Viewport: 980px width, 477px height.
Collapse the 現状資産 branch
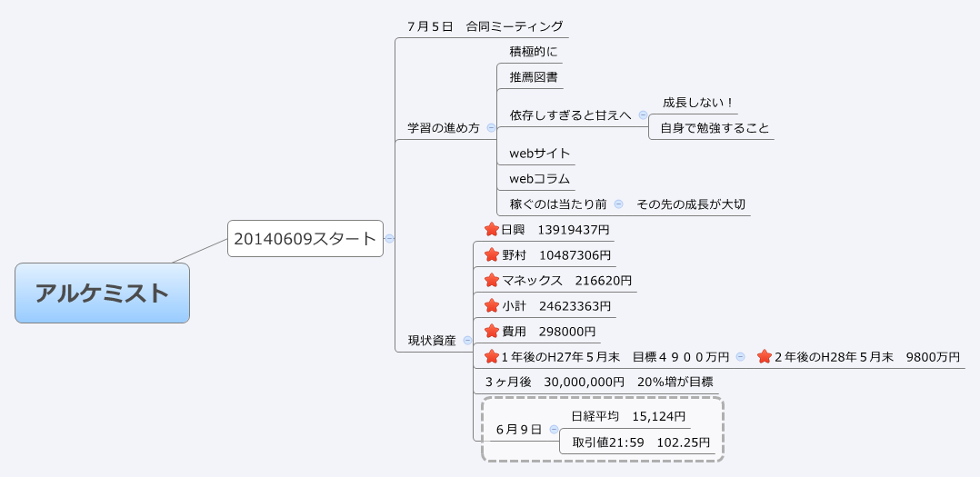467,341
